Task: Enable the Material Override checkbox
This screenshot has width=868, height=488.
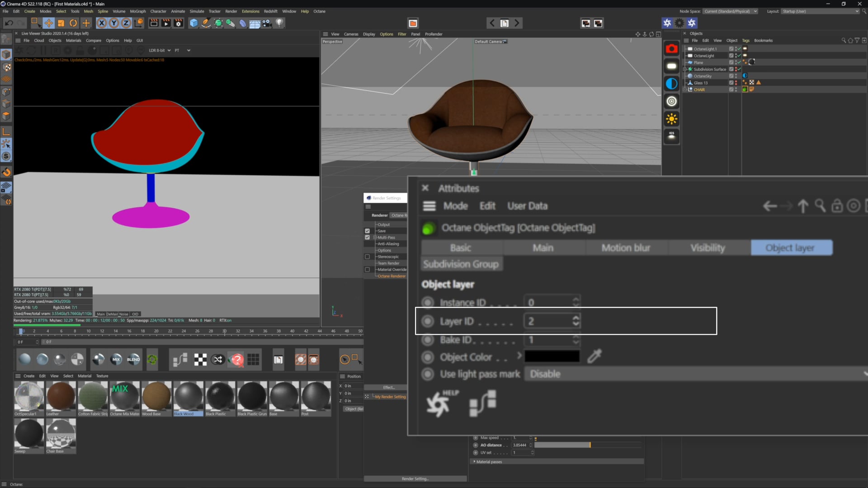Action: tap(368, 270)
